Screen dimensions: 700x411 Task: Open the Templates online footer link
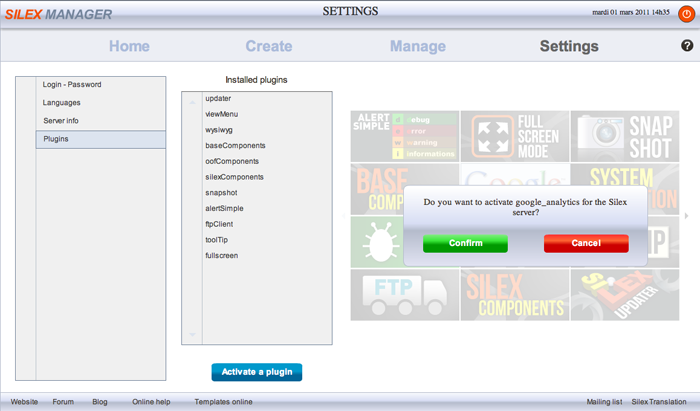coord(223,402)
